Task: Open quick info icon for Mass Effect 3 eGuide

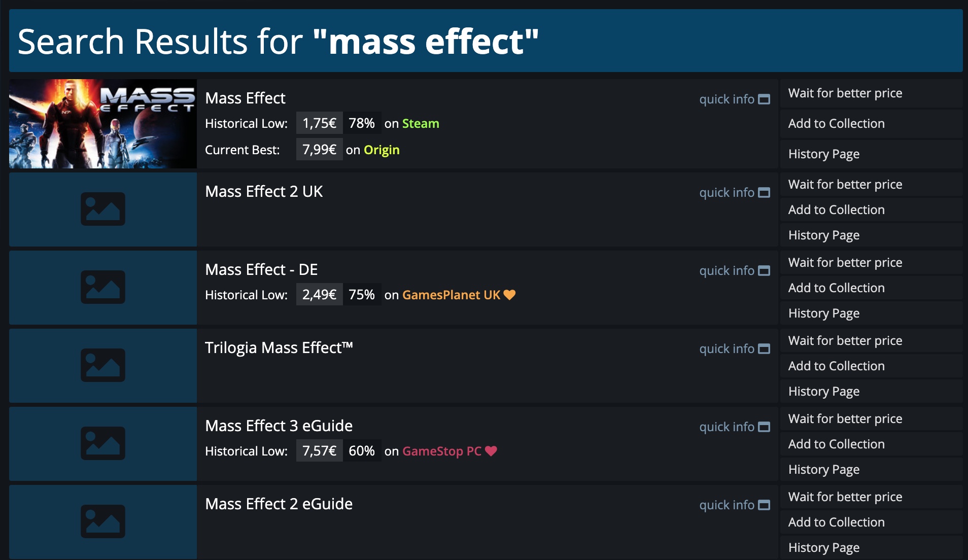Action: coord(764,427)
